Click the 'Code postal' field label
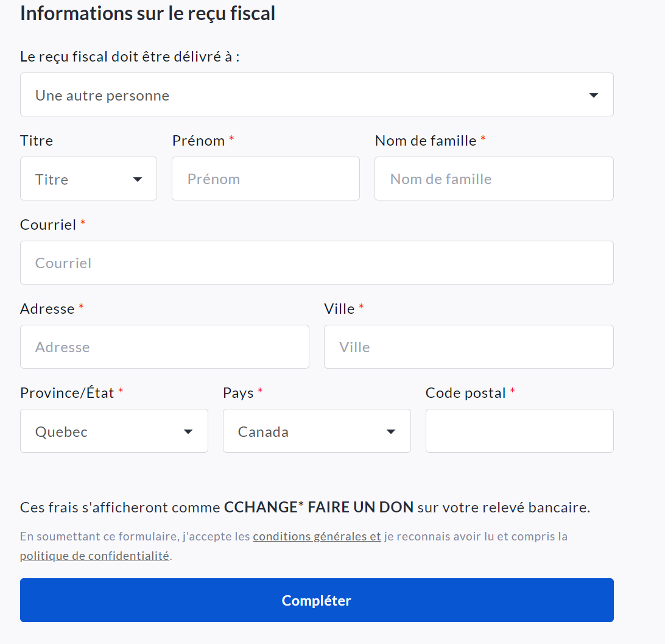This screenshot has height=644, width=665. point(465,393)
